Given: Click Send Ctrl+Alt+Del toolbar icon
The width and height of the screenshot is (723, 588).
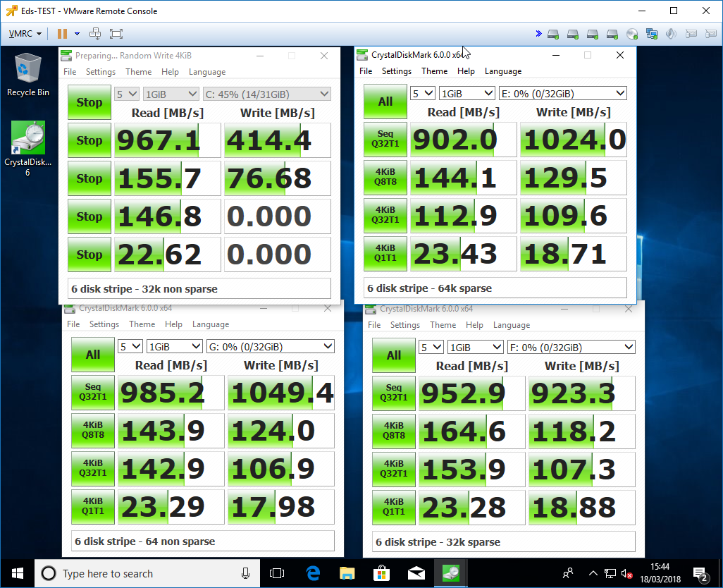Looking at the screenshot, I should tap(95, 34).
